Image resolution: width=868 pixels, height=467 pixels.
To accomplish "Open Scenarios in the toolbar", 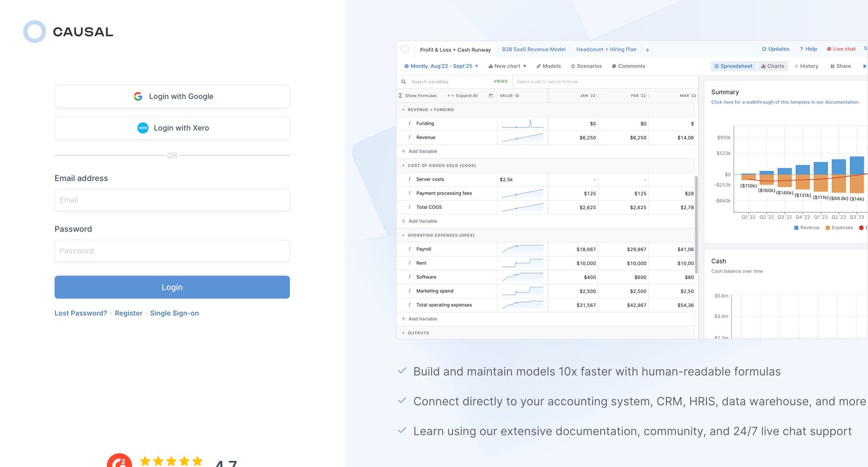I will click(x=586, y=66).
